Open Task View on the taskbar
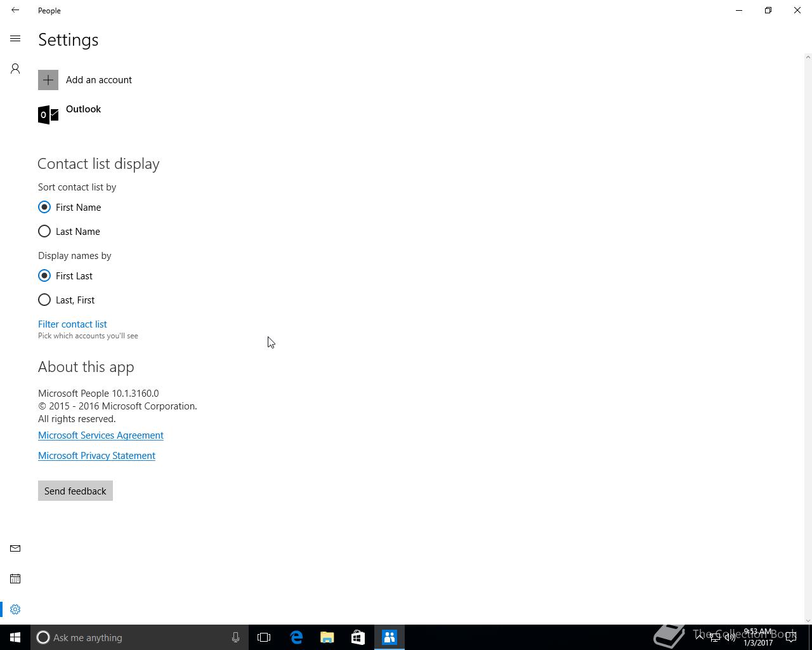 [x=264, y=637]
